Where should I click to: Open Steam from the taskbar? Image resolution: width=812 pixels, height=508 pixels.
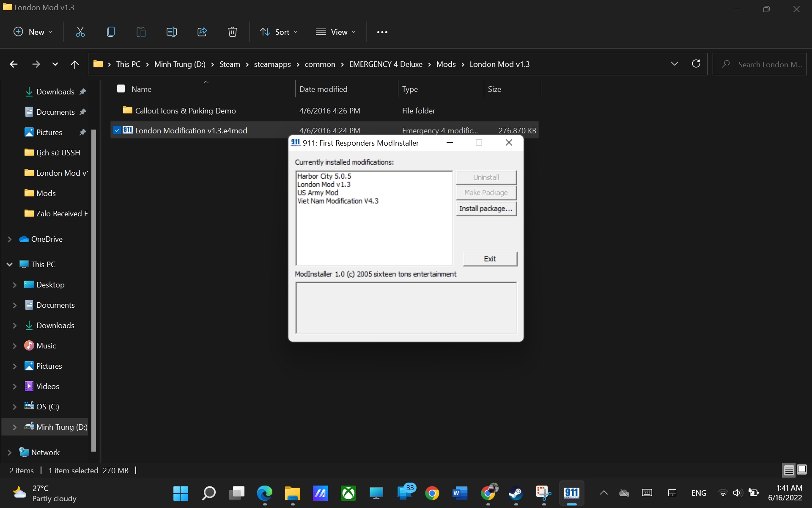516,493
